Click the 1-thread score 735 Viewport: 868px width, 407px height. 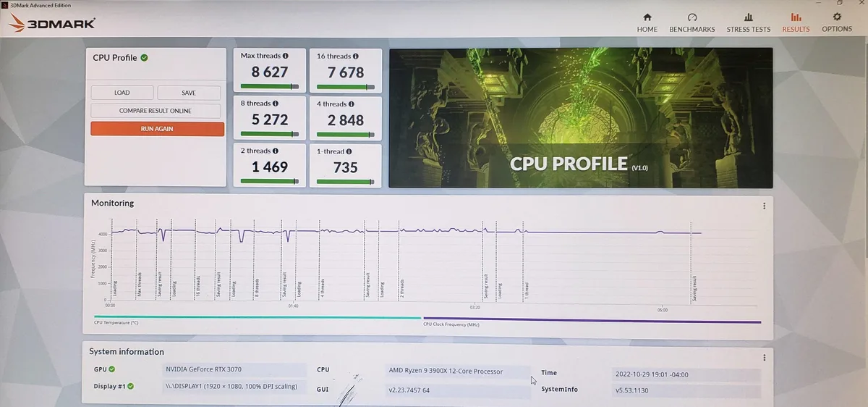(x=346, y=167)
